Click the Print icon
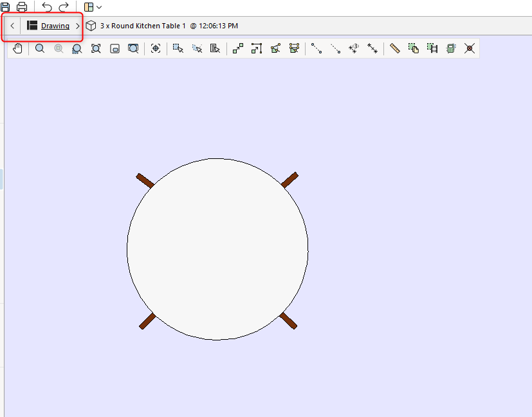Viewport: 532px width, 417px height. click(22, 7)
